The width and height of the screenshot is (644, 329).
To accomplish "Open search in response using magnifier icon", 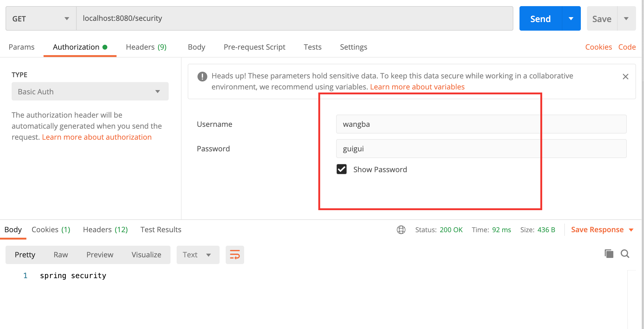I will (x=625, y=254).
